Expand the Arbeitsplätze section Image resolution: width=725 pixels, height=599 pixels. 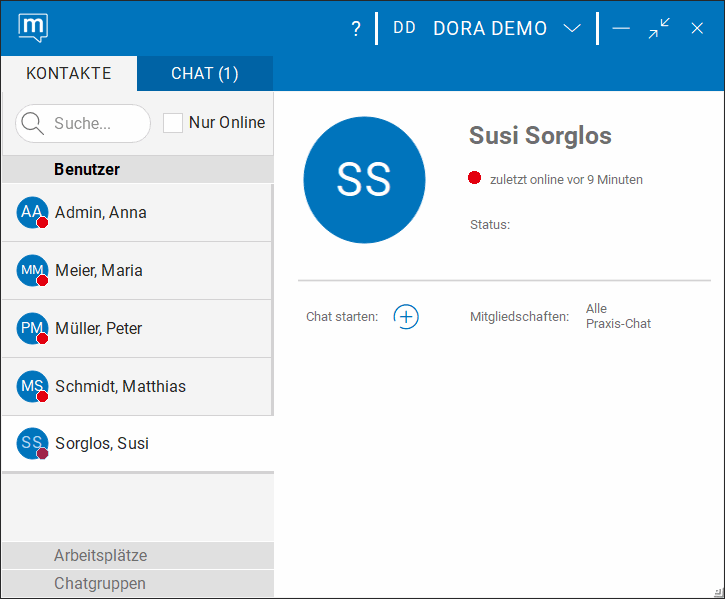(x=138, y=556)
